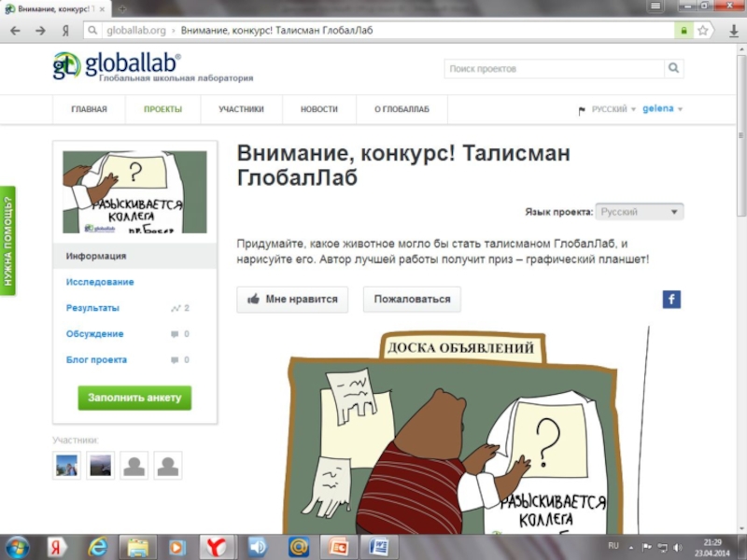Image resolution: width=747 pixels, height=560 pixels.
Task: Open the Язык проекта dropdown
Action: [x=640, y=212]
